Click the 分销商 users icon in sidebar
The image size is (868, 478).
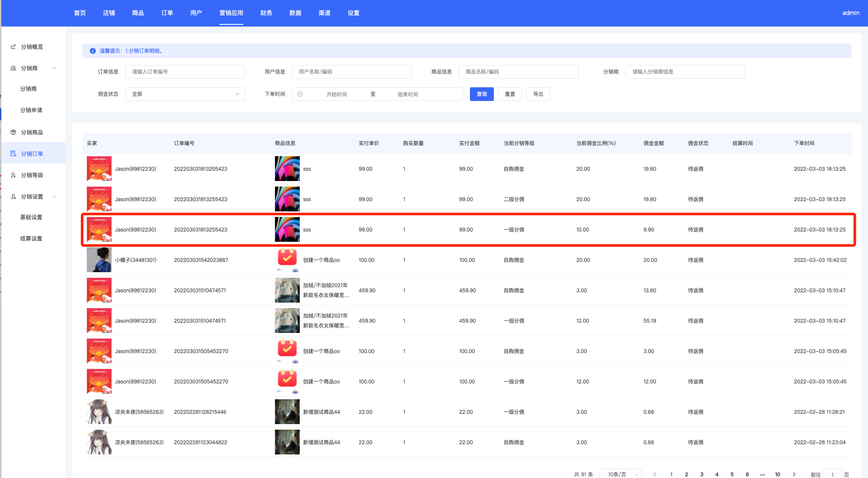(x=13, y=68)
